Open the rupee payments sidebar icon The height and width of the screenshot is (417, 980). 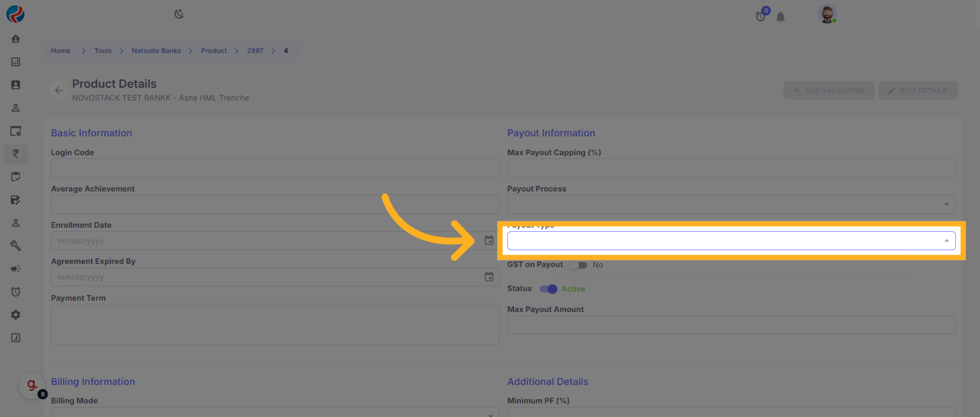click(15, 154)
